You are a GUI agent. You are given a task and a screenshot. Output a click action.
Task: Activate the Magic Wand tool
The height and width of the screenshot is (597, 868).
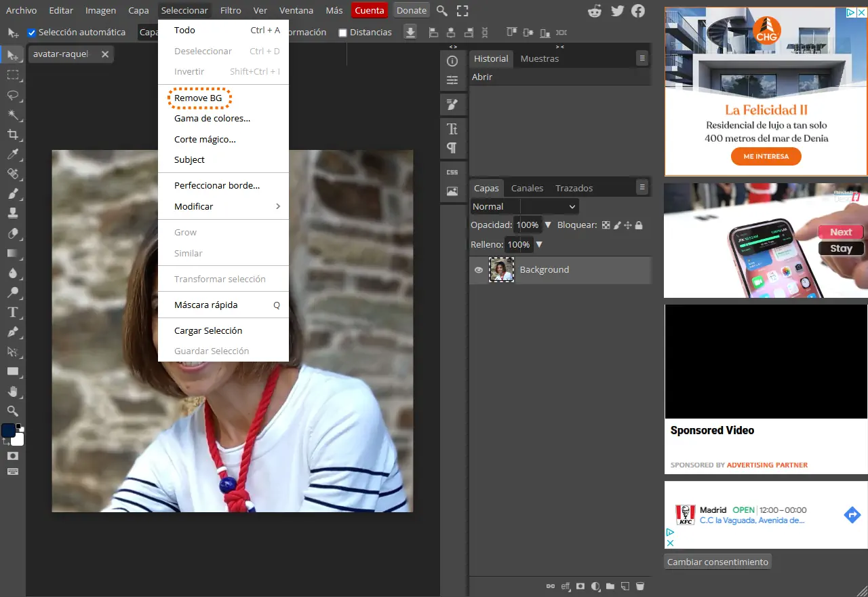(12, 114)
